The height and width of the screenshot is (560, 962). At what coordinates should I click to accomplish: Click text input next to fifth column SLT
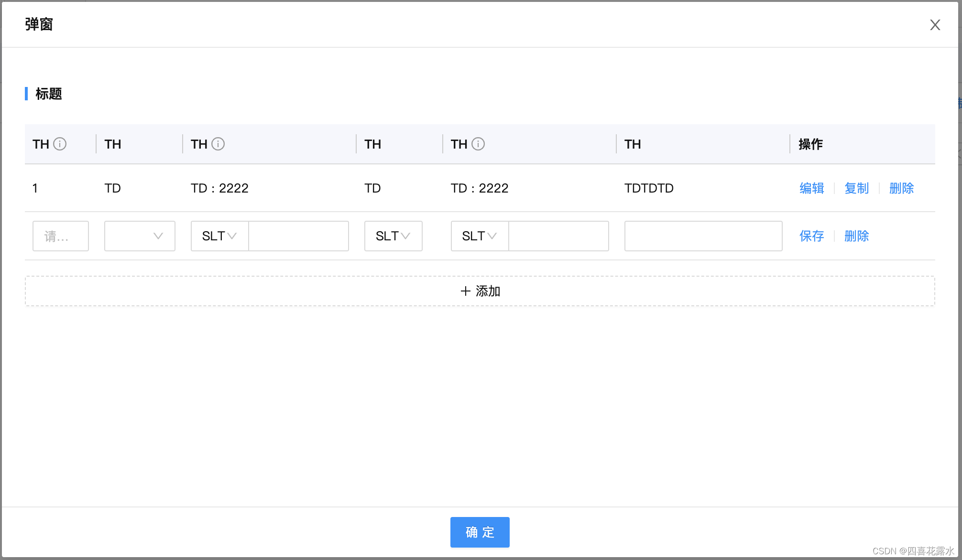click(558, 236)
